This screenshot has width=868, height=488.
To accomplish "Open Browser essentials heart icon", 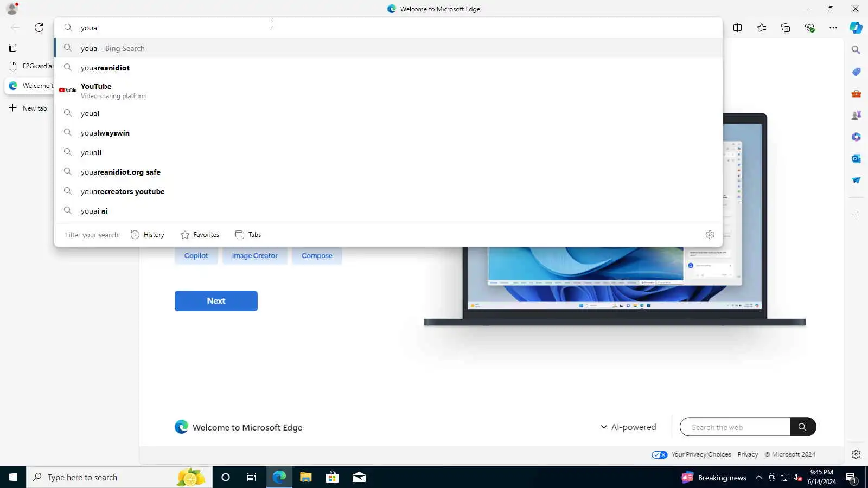I will (809, 28).
